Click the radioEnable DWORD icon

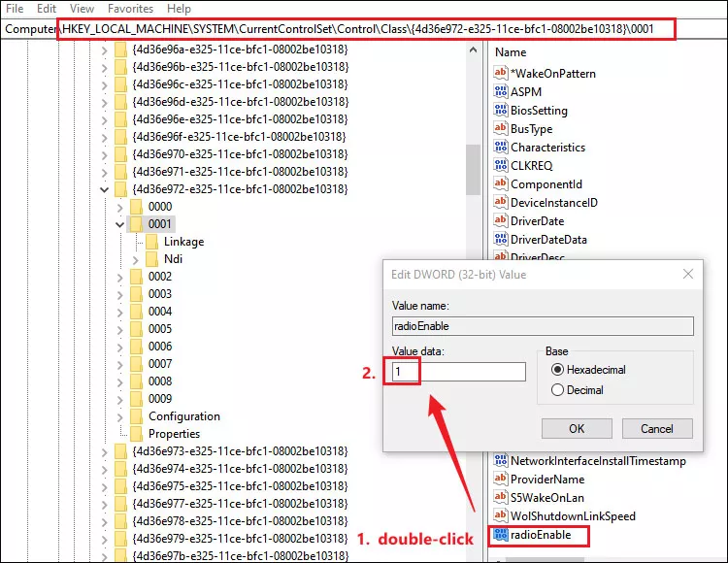pos(501,535)
